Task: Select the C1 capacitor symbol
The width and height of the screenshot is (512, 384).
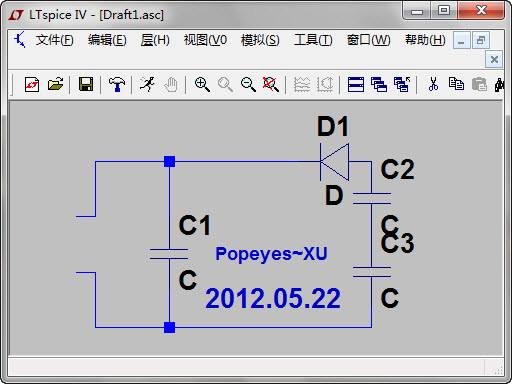Action: [x=169, y=254]
